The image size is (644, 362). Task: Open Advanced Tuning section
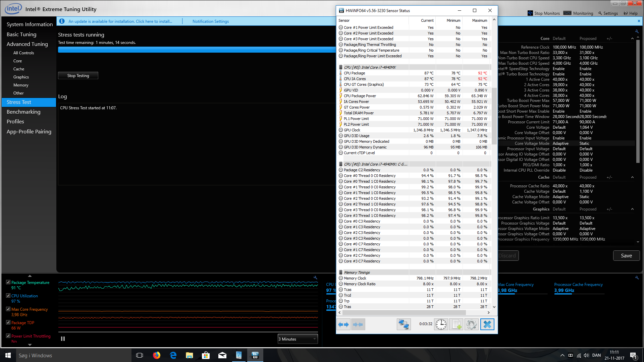coord(27,44)
